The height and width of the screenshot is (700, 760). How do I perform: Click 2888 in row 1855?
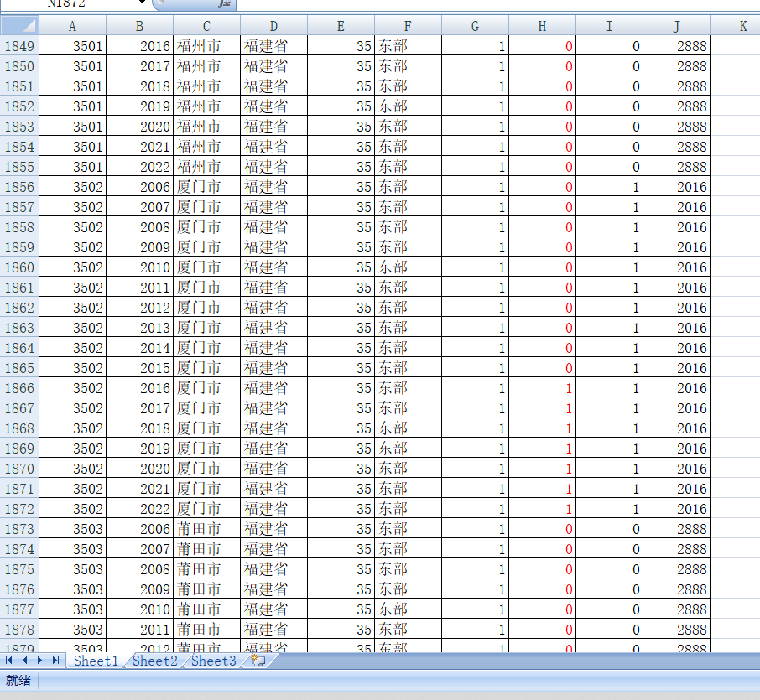[x=677, y=167]
